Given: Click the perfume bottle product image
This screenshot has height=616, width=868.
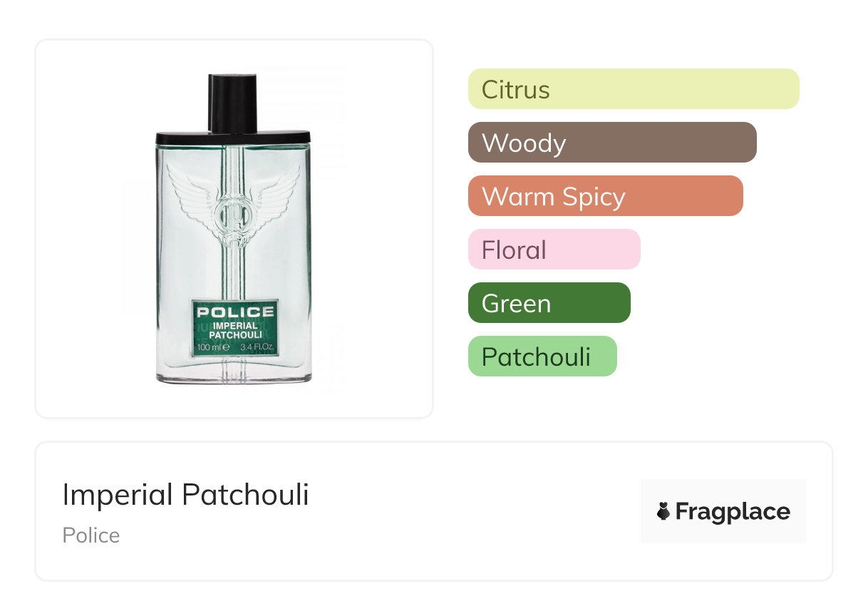Looking at the screenshot, I should [234, 229].
